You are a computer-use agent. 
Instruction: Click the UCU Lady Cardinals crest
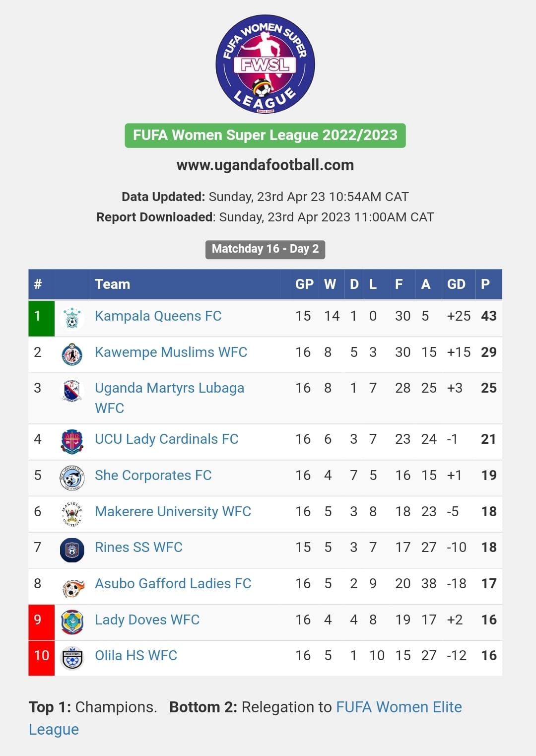[72, 441]
